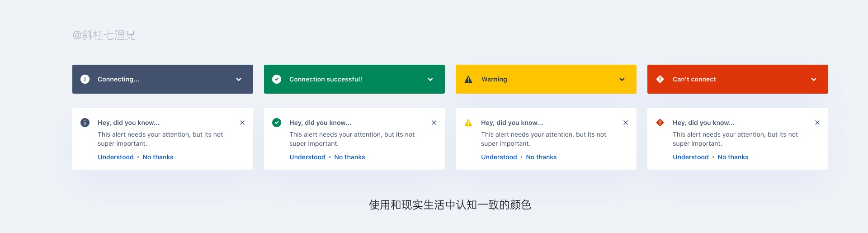Click 'Hey, did you know...' heading in info card
The image size is (868, 233).
pos(129,123)
